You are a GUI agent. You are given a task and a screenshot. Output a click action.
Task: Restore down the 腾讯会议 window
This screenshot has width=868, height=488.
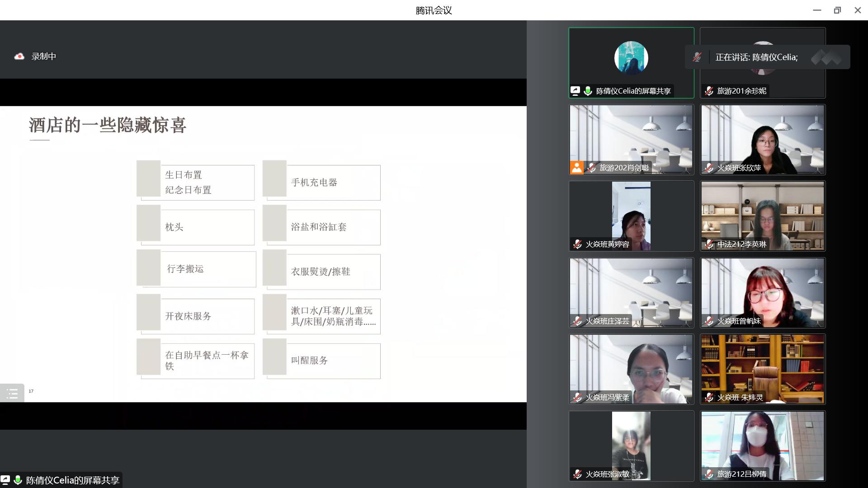pyautogui.click(x=837, y=10)
